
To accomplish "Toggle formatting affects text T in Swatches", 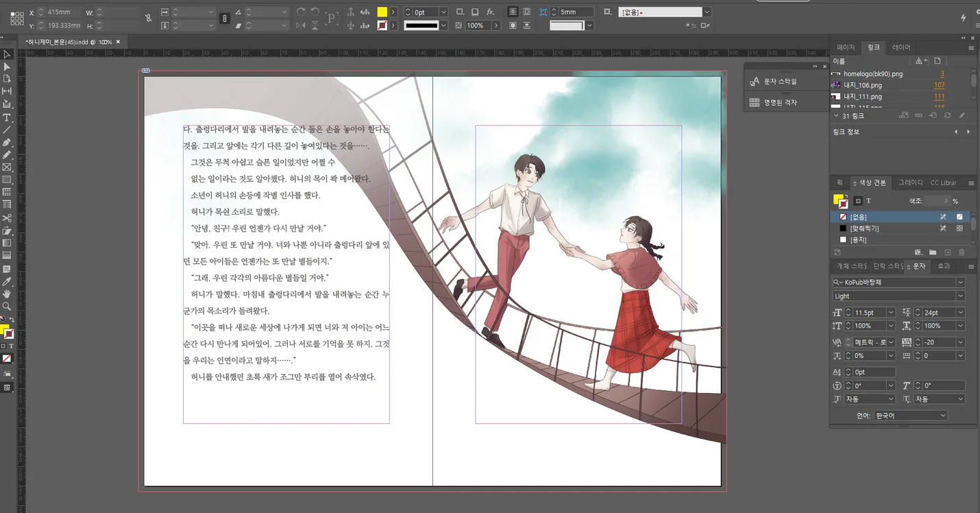I will (x=868, y=201).
